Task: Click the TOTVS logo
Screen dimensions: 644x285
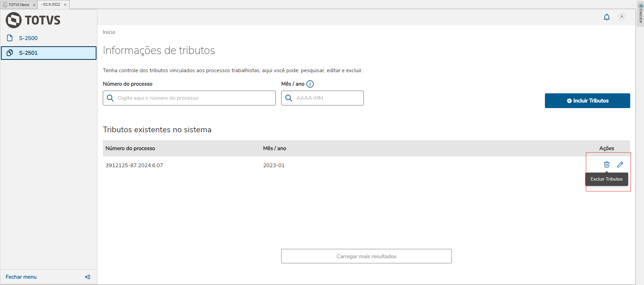Action: click(x=33, y=20)
